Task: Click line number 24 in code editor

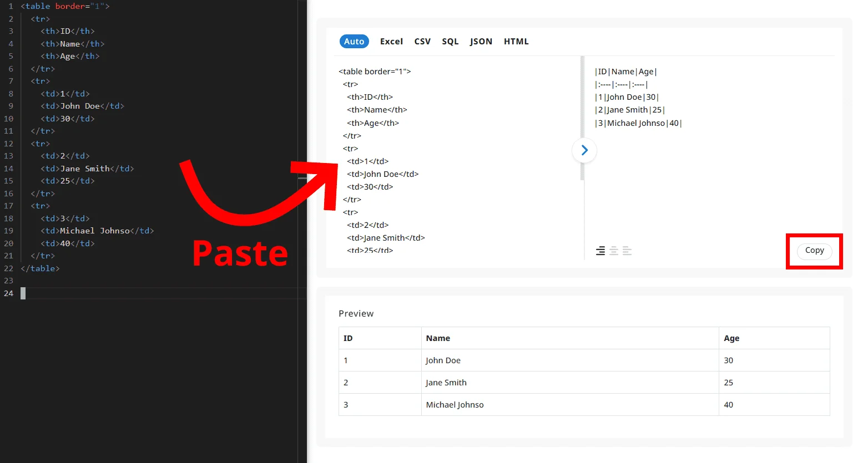Action: [x=8, y=293]
